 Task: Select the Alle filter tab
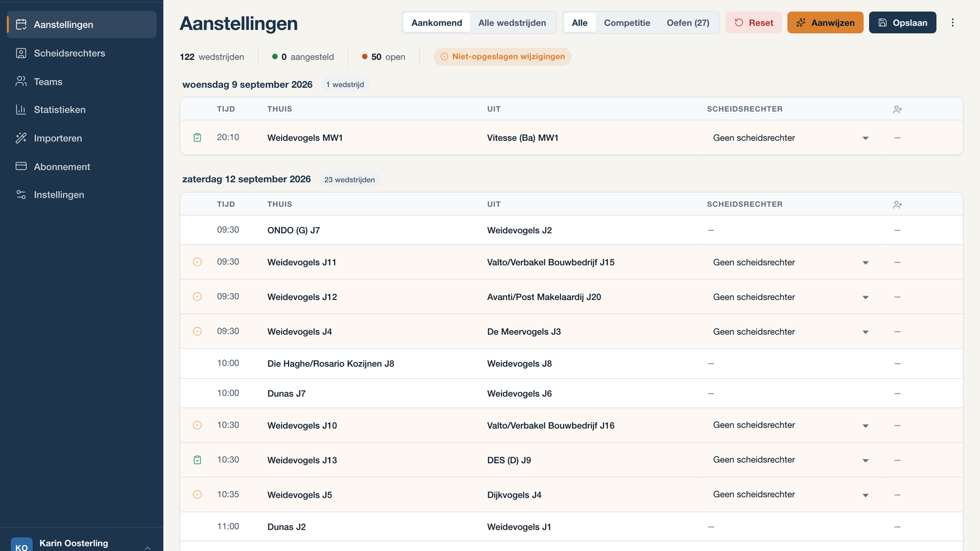click(x=579, y=23)
